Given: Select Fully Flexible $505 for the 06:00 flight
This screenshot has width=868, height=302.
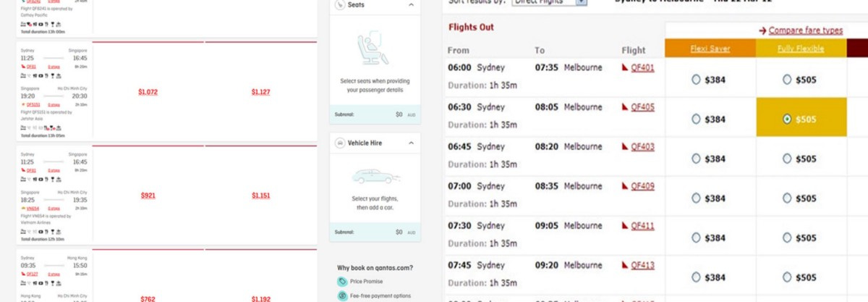Looking at the screenshot, I should [787, 80].
